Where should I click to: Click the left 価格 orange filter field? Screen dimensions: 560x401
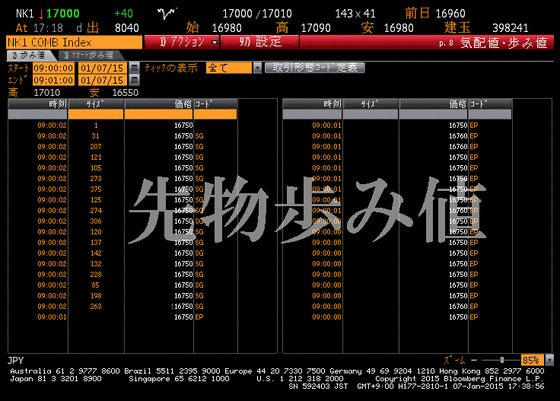(x=159, y=114)
